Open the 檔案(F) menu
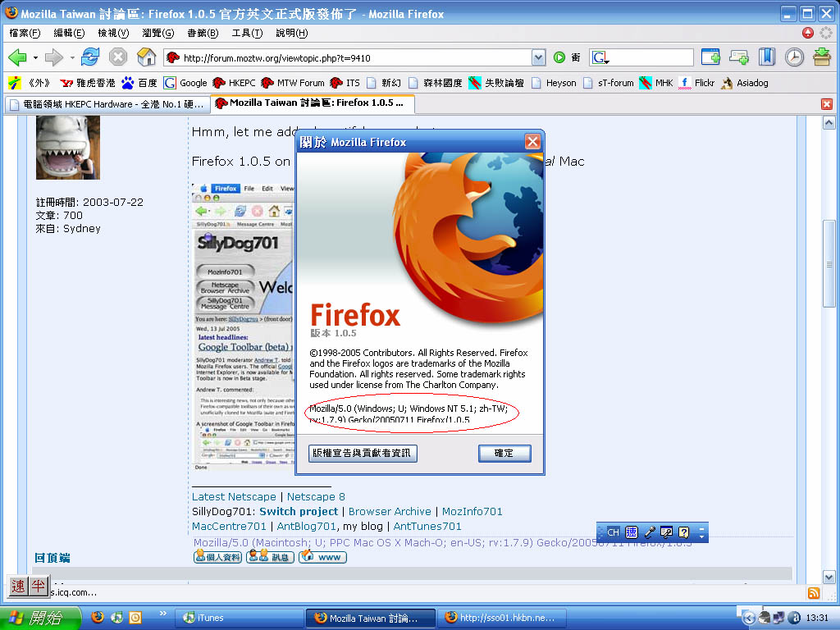This screenshot has width=840, height=630. 25,33
